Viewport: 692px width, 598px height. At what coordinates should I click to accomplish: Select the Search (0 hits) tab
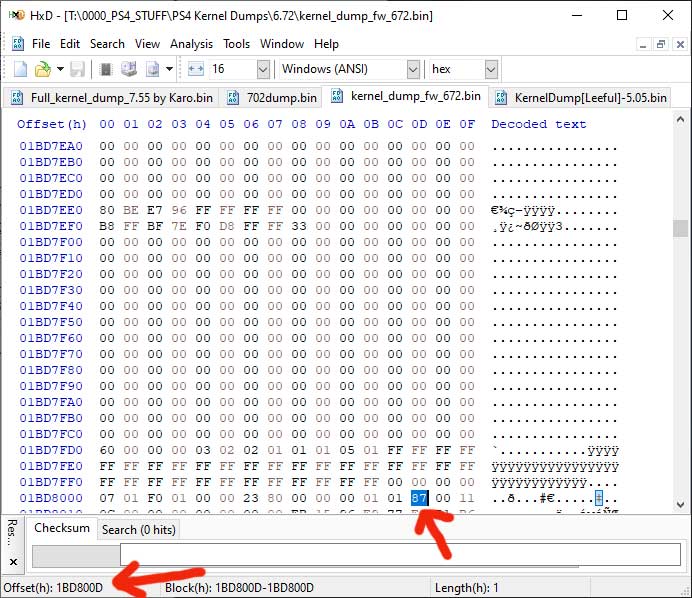(139, 530)
